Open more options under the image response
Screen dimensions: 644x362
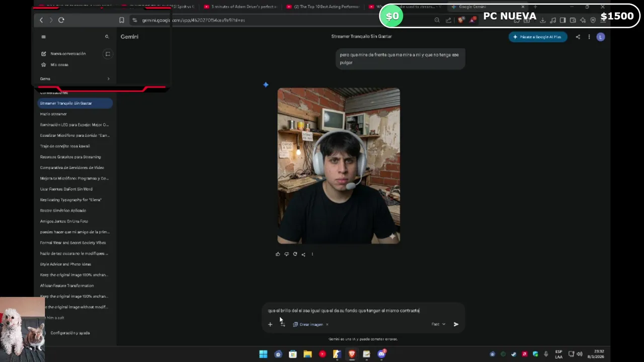coord(312,254)
